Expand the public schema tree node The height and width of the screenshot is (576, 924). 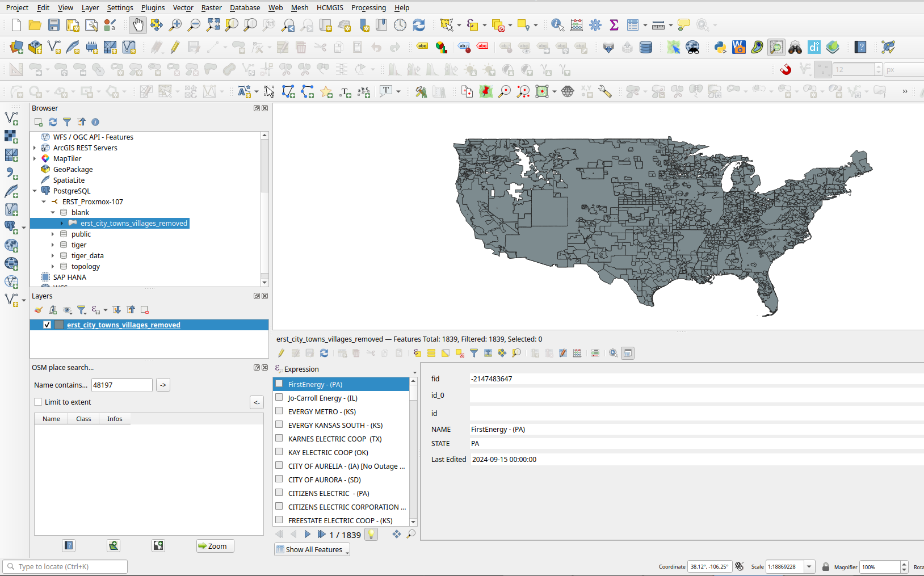(x=53, y=234)
